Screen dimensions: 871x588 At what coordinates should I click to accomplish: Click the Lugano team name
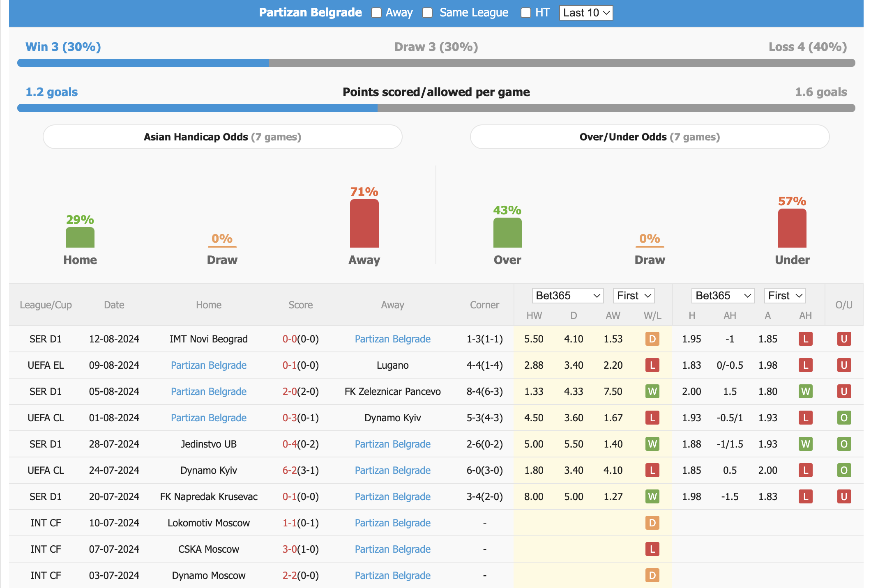tap(393, 365)
